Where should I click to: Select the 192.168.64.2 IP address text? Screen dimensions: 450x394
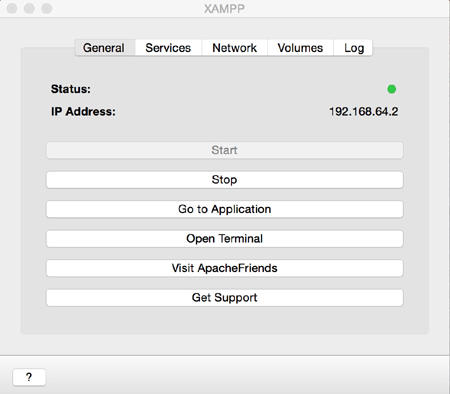364,111
